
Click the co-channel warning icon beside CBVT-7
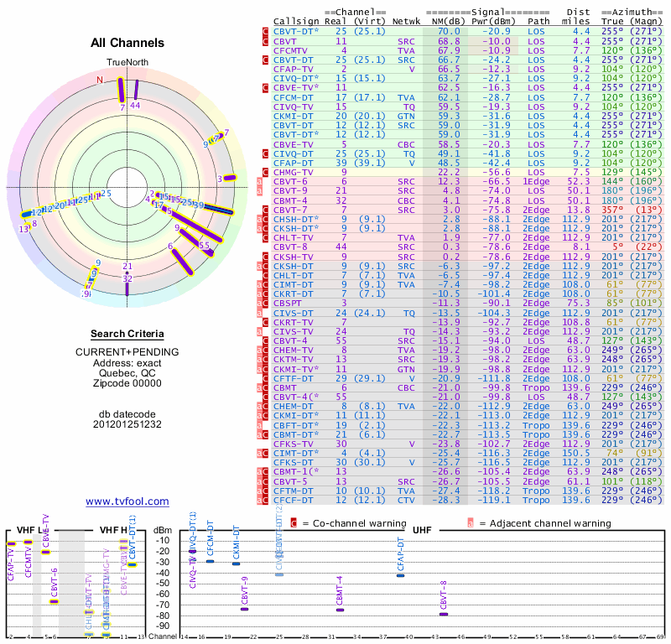(265, 210)
